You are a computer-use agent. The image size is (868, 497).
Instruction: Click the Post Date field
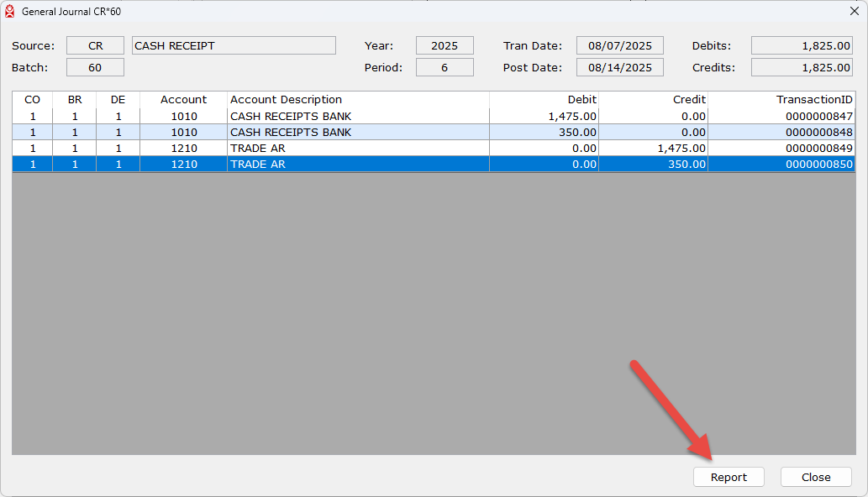click(x=619, y=67)
